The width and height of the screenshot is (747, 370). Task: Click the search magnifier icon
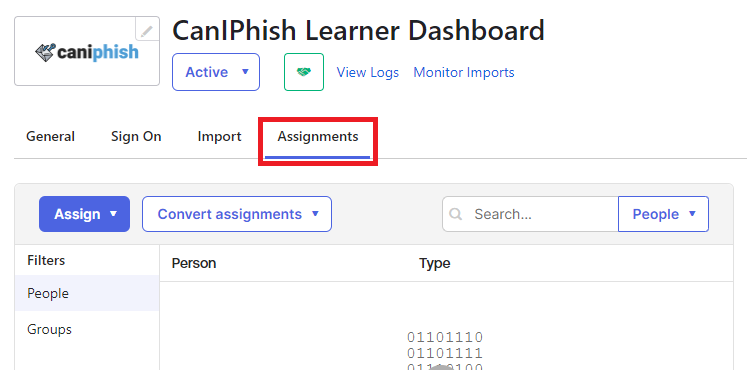click(x=456, y=214)
